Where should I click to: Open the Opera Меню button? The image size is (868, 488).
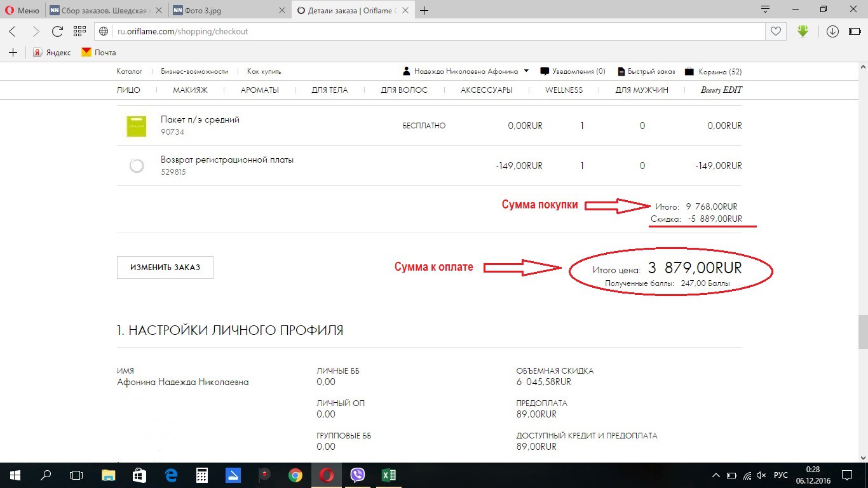pos(23,10)
